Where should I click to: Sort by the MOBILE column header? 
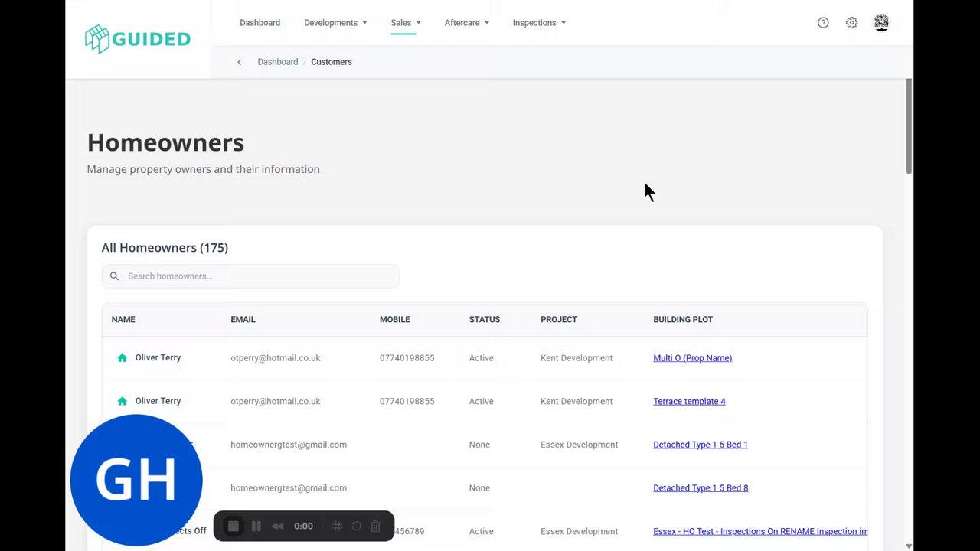click(x=394, y=320)
